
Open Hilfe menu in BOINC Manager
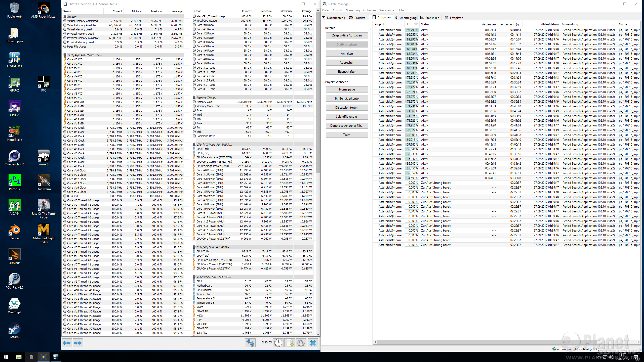click(400, 10)
